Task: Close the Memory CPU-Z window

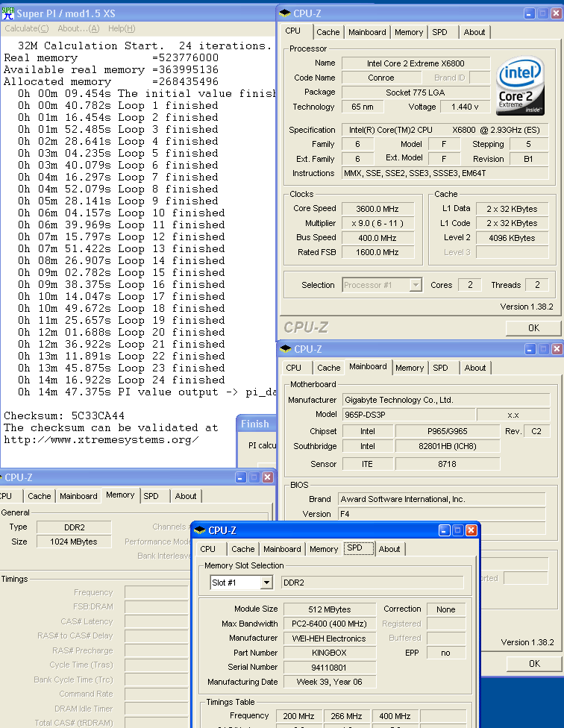Action: tap(267, 477)
